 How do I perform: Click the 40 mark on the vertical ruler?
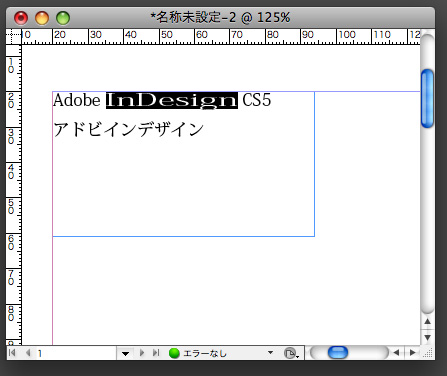tap(11, 172)
